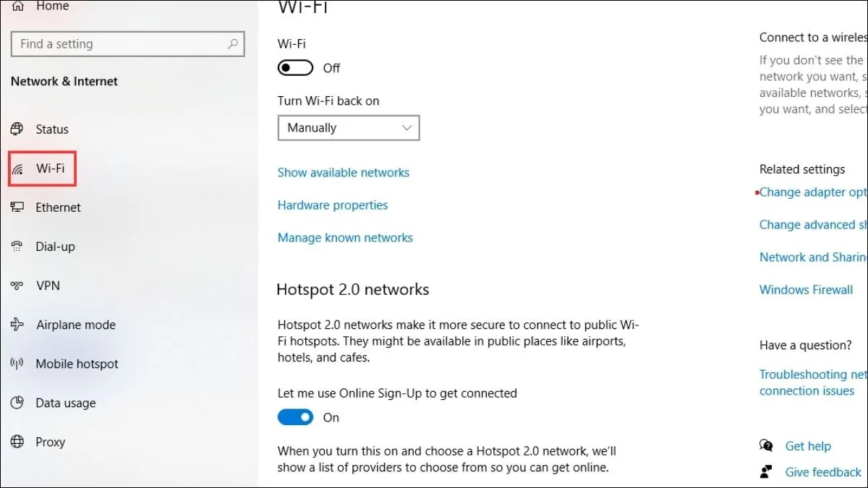Image resolution: width=868 pixels, height=488 pixels.
Task: Click the VPN icon in the sidebar
Action: (17, 285)
